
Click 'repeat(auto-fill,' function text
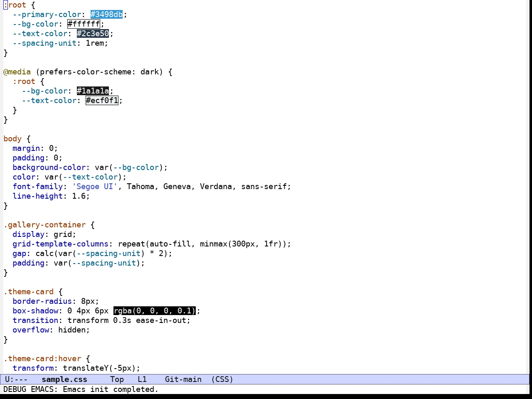coord(157,244)
